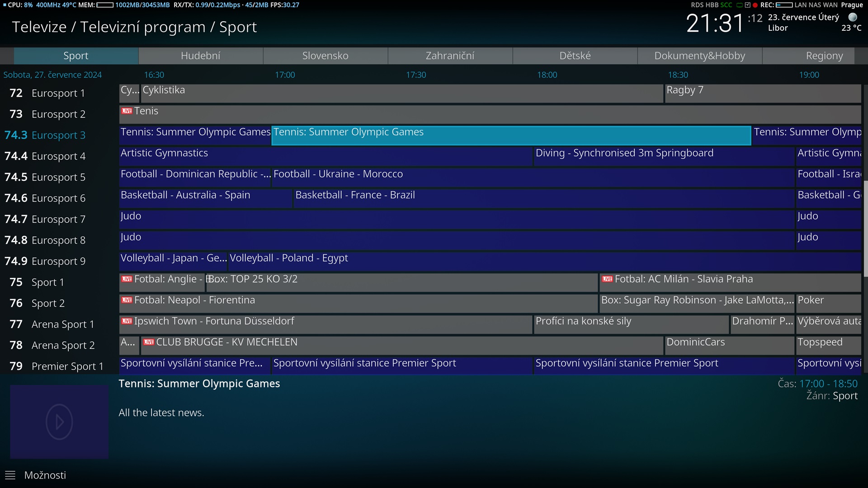The image size is (868, 488).
Task: Click the vertical scrollbar on right edge
Action: 865,226
